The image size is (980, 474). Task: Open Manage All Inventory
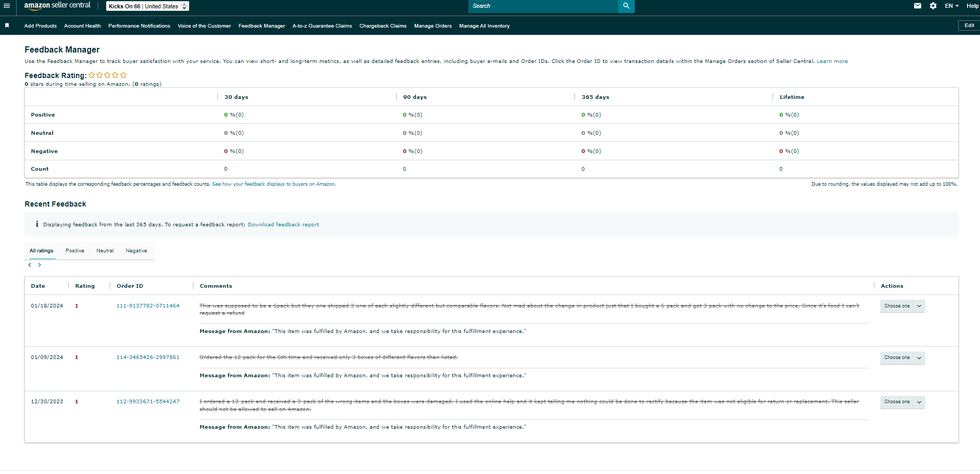pos(485,25)
